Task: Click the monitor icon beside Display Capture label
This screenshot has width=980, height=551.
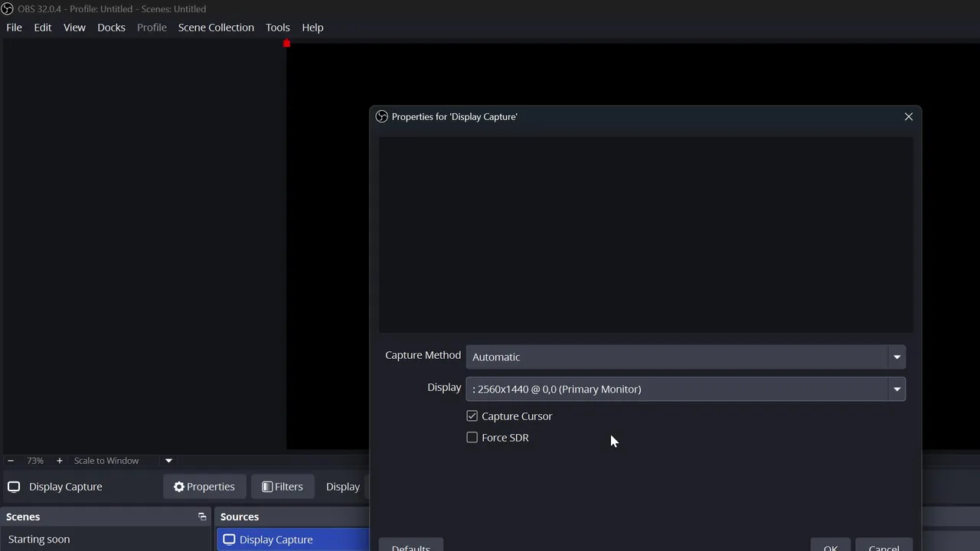Action: coord(14,487)
